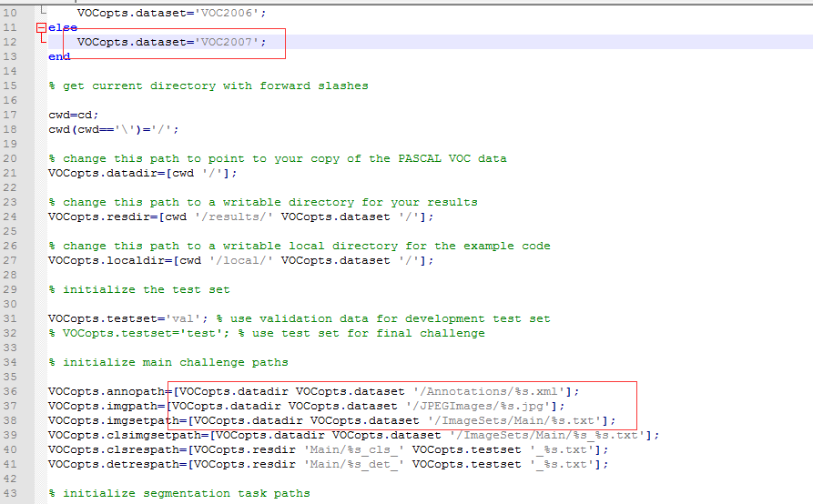The width and height of the screenshot is (813, 504).
Task: Click the 'cwd=cd;' statement
Action: point(73,115)
